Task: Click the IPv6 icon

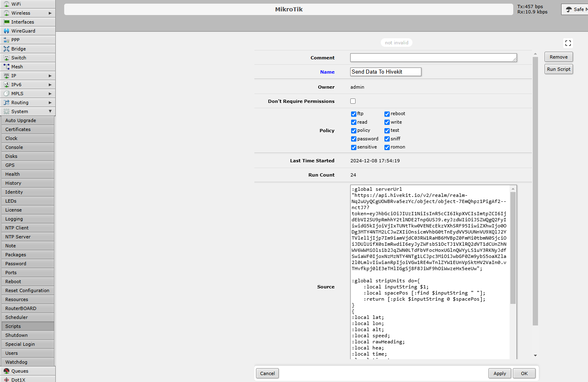Action: pyautogui.click(x=7, y=85)
